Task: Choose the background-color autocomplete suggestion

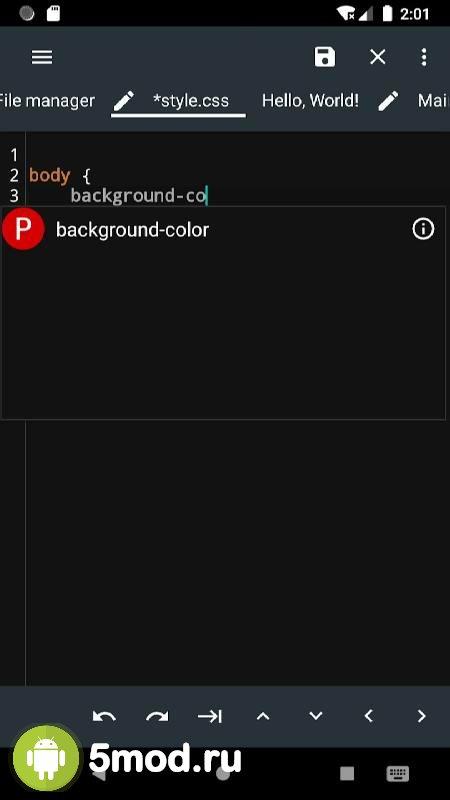Action: (x=223, y=230)
